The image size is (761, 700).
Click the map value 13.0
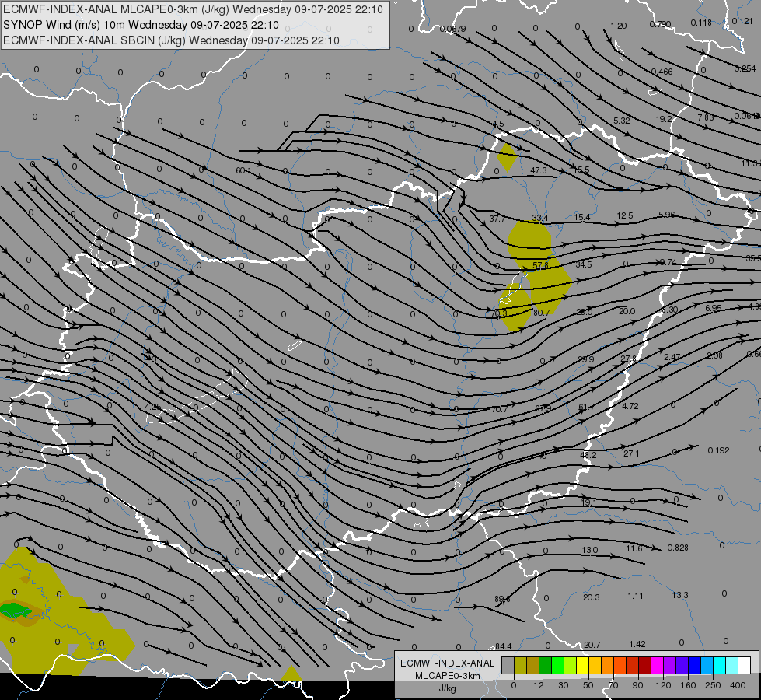pos(590,550)
